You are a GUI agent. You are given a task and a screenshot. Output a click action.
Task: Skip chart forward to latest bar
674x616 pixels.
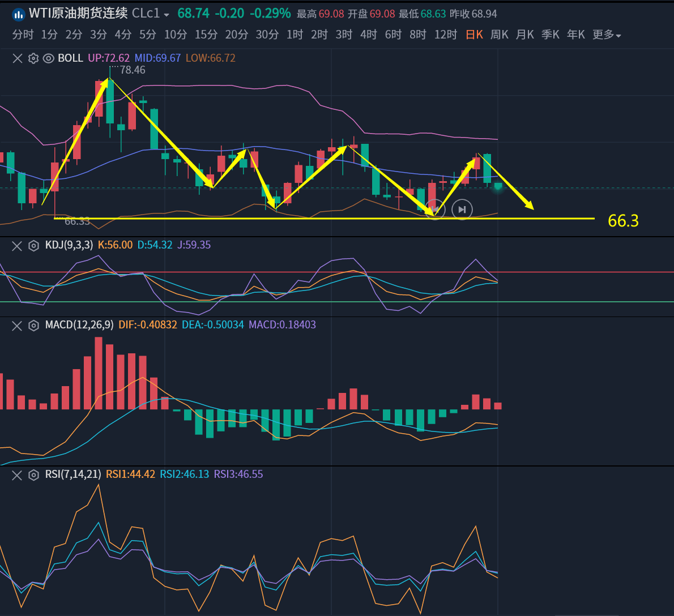coord(462,209)
